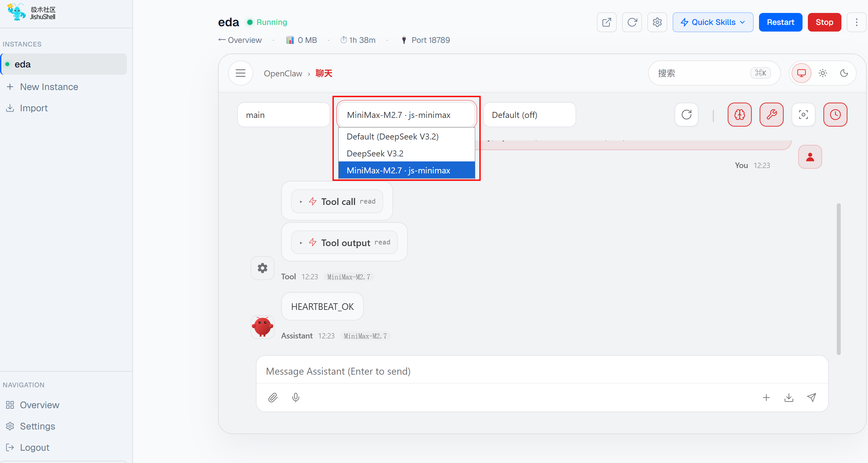Click the Tool gear avatar icon
The image size is (868, 463).
[263, 268]
